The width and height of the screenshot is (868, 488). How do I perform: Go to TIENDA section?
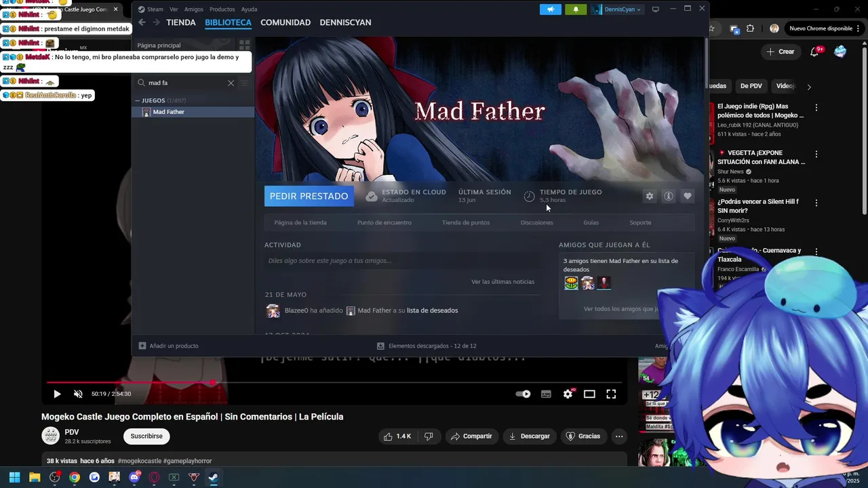[x=181, y=22]
